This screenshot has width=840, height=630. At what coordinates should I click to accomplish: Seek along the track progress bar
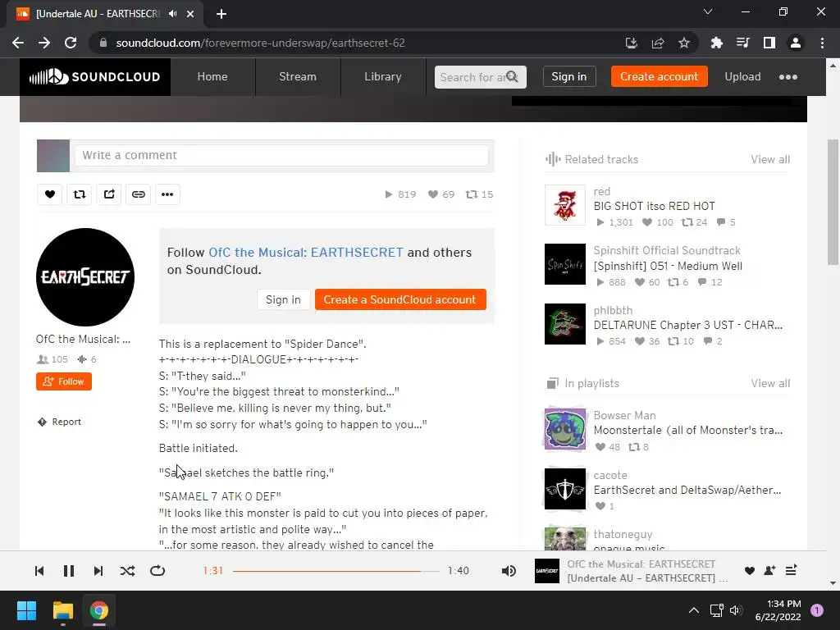(x=336, y=571)
